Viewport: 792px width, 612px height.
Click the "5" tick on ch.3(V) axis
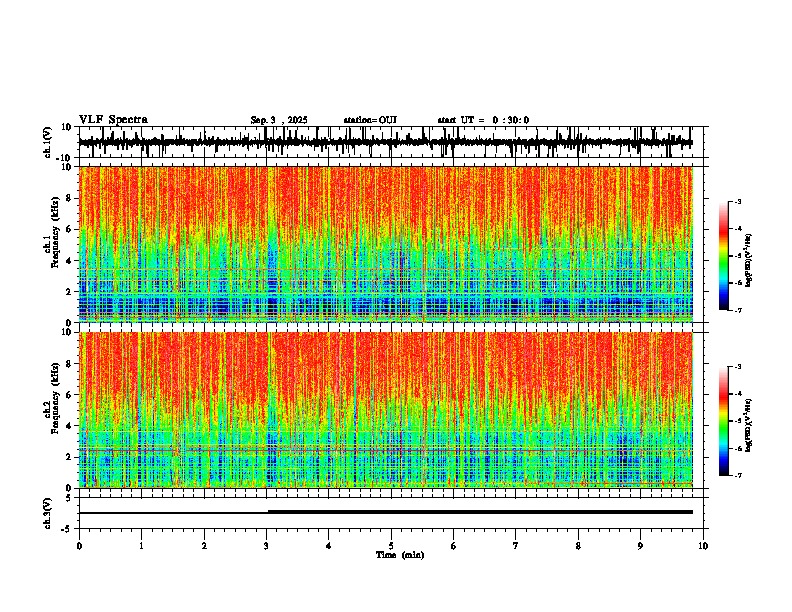tap(69, 498)
